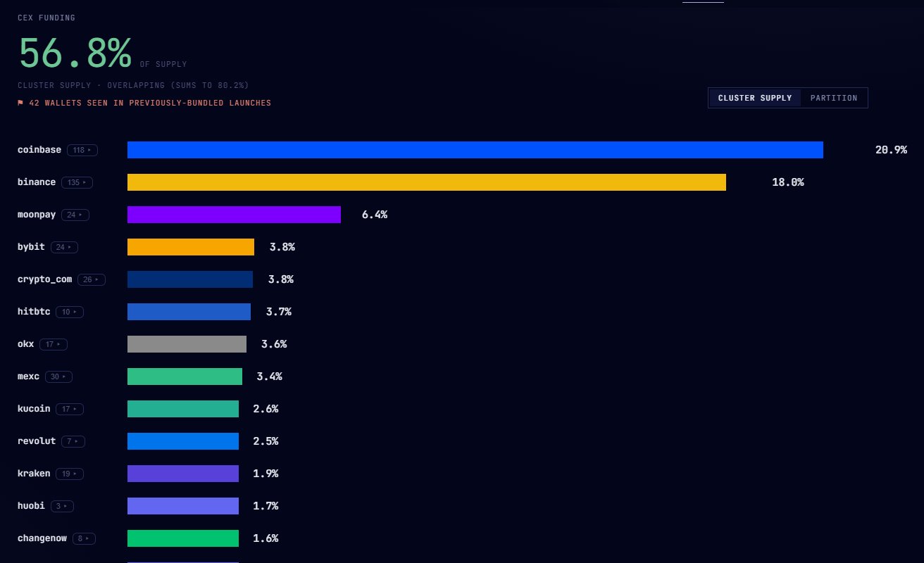The width and height of the screenshot is (924, 563).
Task: Select the bybit row label
Action: (32, 247)
